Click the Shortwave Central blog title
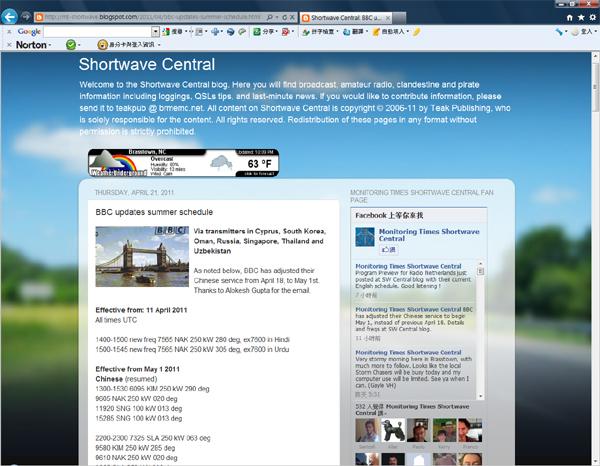The height and width of the screenshot is (466, 600). [147, 64]
